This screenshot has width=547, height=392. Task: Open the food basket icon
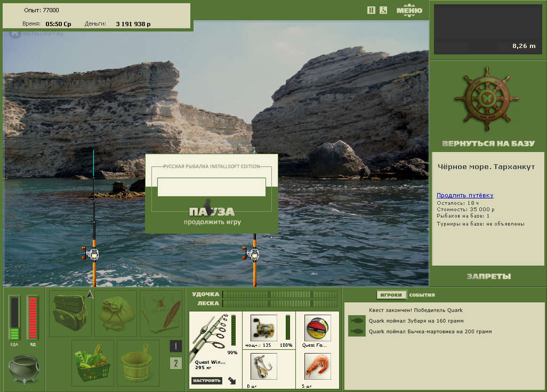[93, 363]
